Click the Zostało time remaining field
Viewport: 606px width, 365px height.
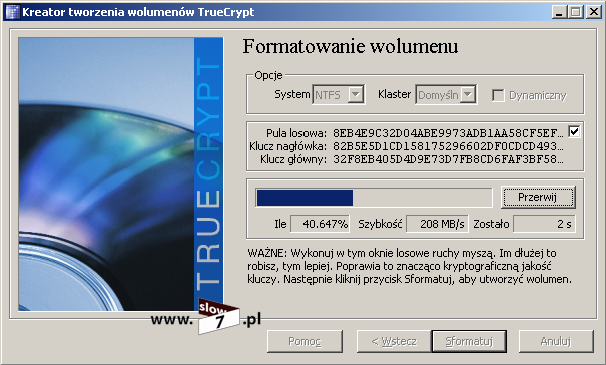(x=544, y=224)
